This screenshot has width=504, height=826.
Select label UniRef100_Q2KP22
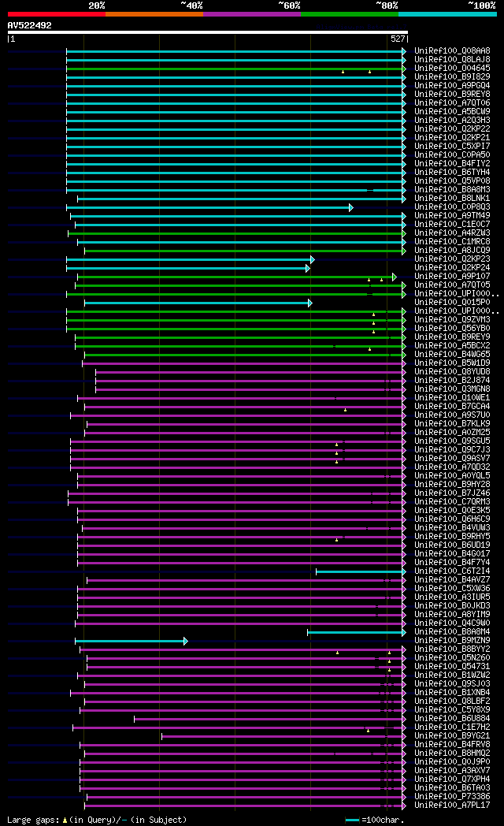point(452,129)
